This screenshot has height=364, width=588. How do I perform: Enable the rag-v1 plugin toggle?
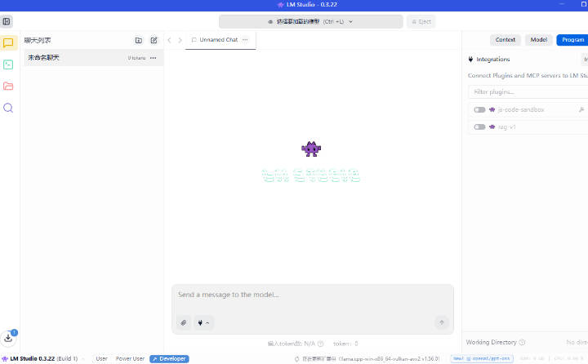click(479, 127)
